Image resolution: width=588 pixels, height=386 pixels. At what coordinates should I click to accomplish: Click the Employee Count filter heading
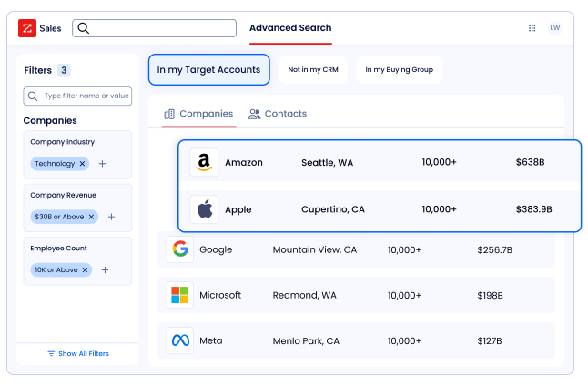tap(58, 249)
